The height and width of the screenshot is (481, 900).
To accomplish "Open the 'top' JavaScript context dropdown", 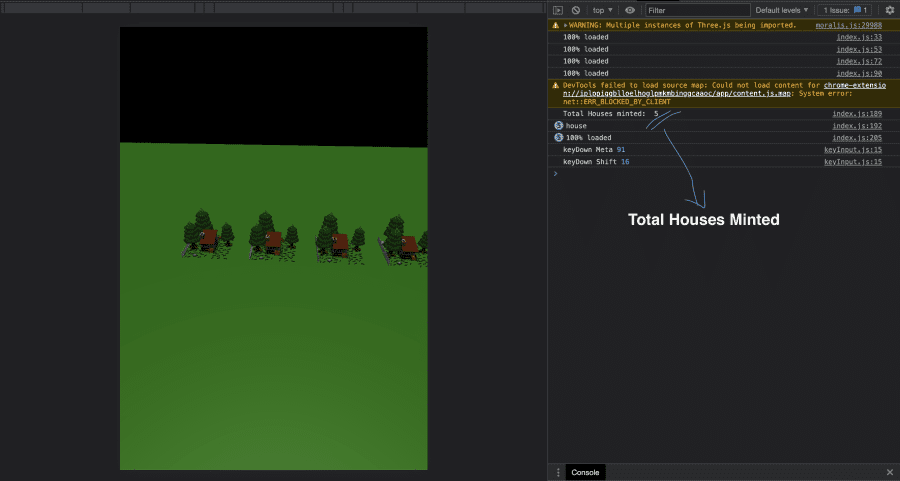I will click(603, 10).
